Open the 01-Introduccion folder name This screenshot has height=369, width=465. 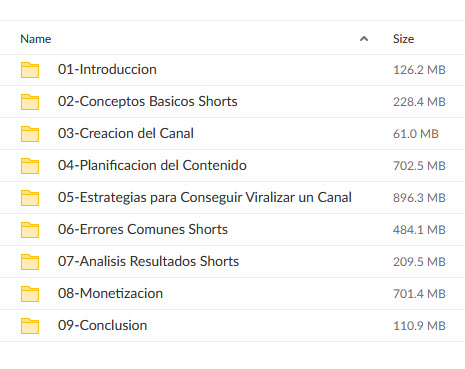(x=107, y=69)
